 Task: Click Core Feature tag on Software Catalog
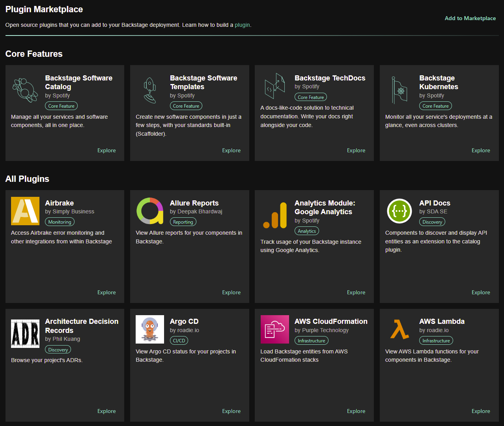click(x=61, y=106)
